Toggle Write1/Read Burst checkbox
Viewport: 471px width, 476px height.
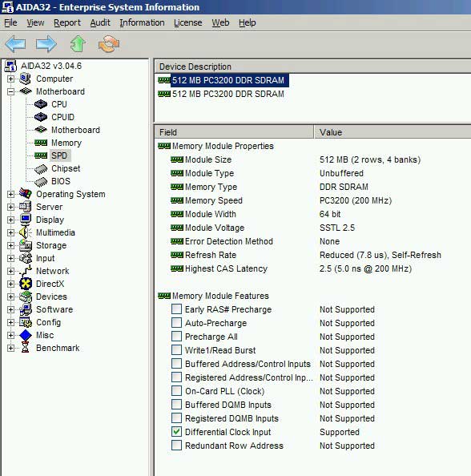pos(176,350)
